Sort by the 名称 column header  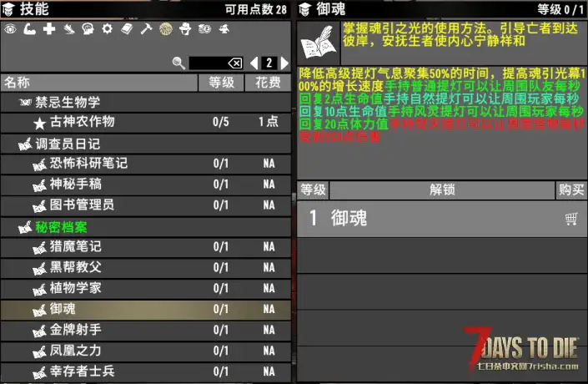pyautogui.click(x=99, y=83)
